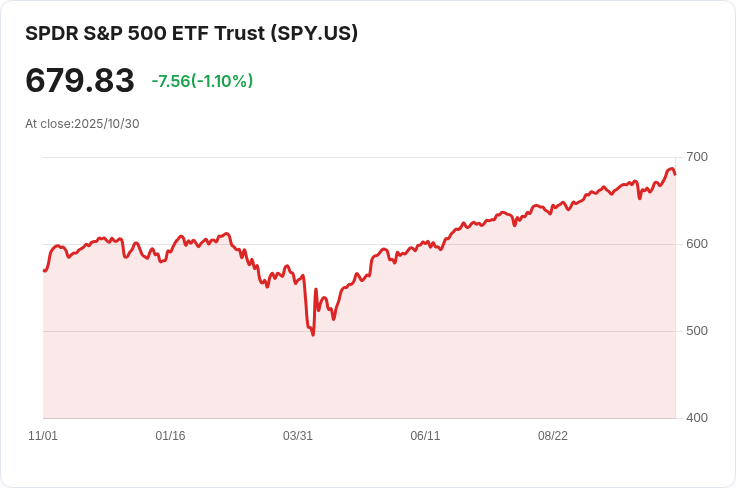
Task: Click the 06/11 x-axis date label
Action: 425,436
